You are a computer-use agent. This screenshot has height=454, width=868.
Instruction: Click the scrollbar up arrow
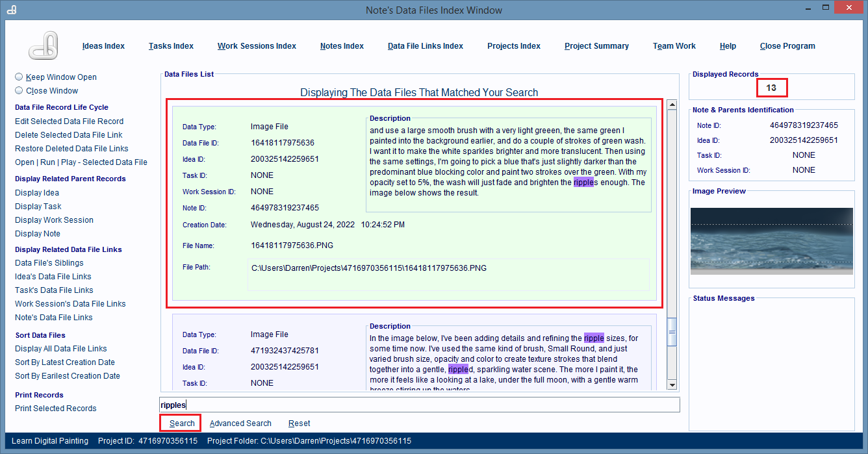(x=672, y=105)
